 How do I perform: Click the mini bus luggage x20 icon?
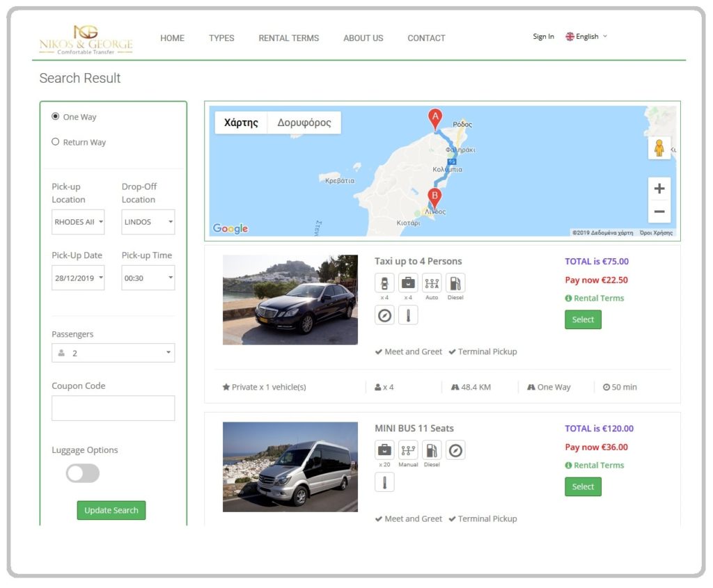tap(384, 450)
